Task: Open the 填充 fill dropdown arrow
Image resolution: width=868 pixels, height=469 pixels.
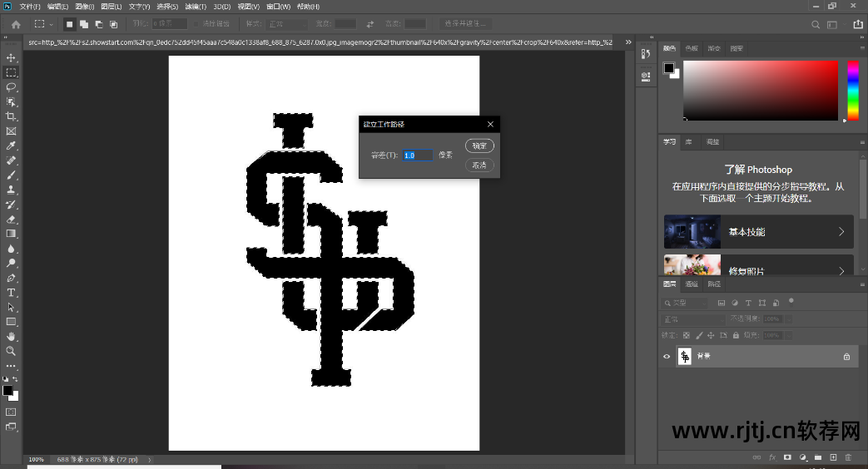Action: tap(789, 336)
